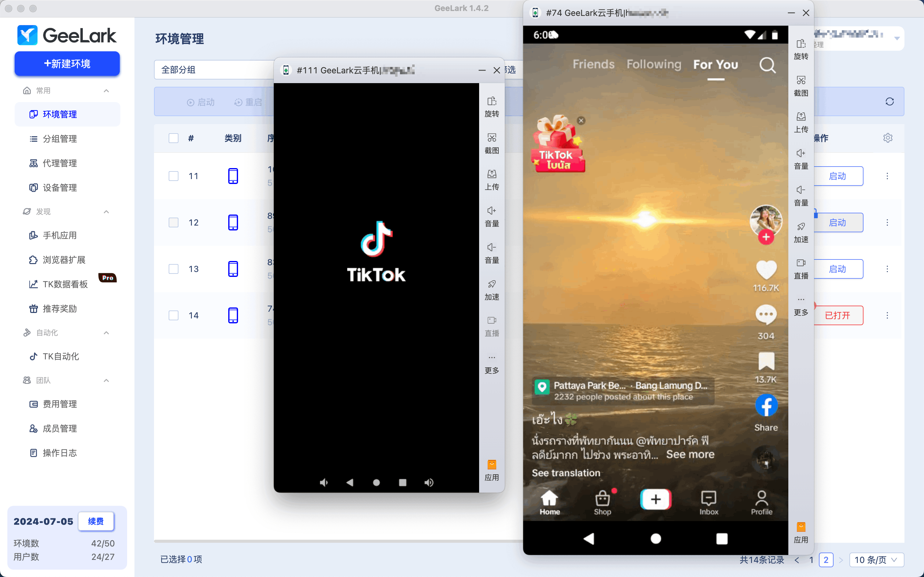Collapse the 自动化 sidebar section
The height and width of the screenshot is (577, 924).
(x=106, y=333)
